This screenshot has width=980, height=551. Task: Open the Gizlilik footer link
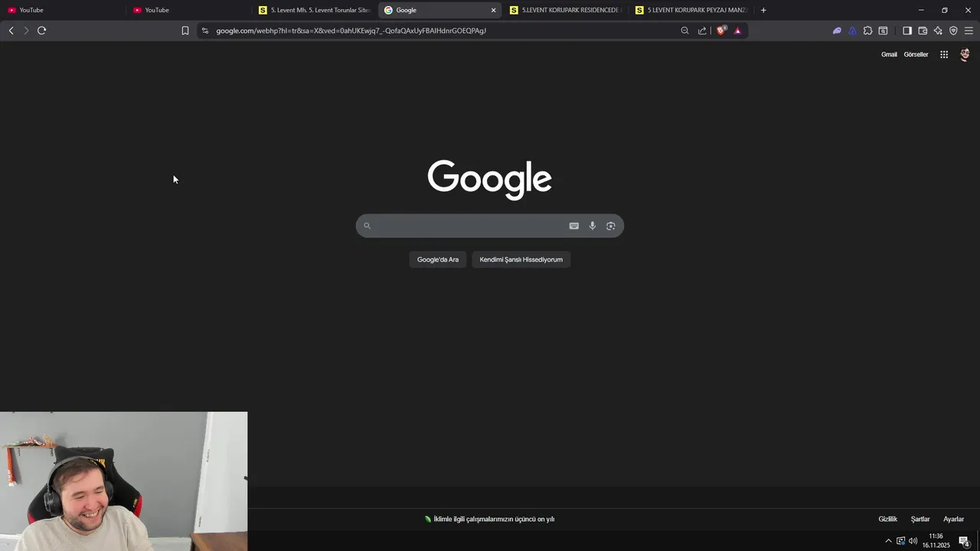887,519
